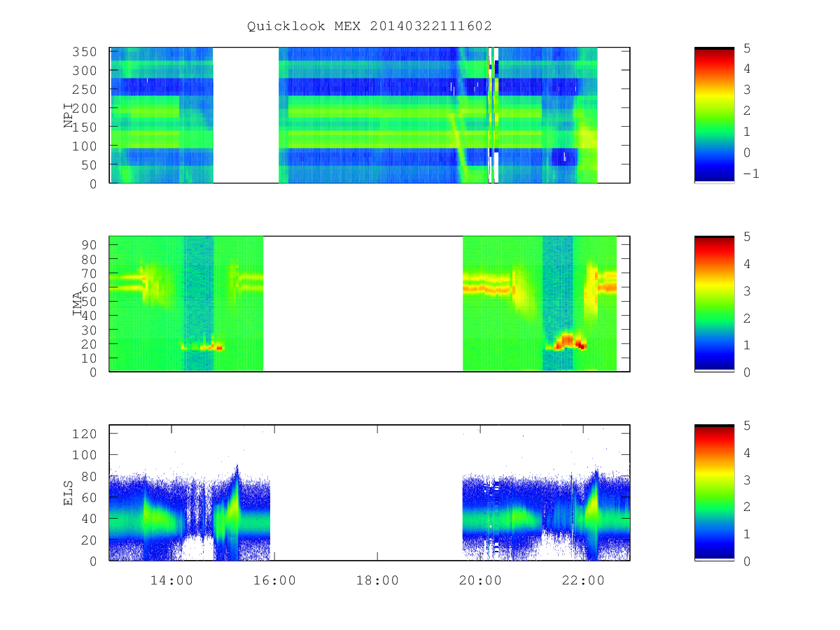Pick the IMA panel color scale bar
840x630 pixels.
click(714, 304)
